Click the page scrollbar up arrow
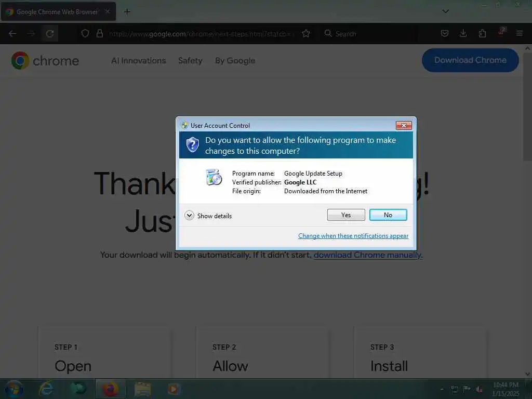 pos(528,48)
